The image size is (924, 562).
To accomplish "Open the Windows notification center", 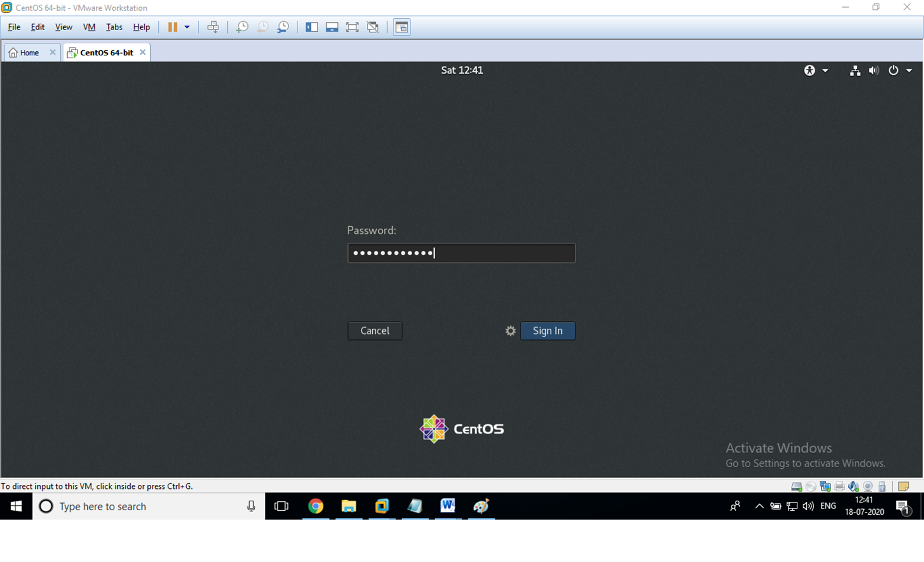I will (x=903, y=507).
